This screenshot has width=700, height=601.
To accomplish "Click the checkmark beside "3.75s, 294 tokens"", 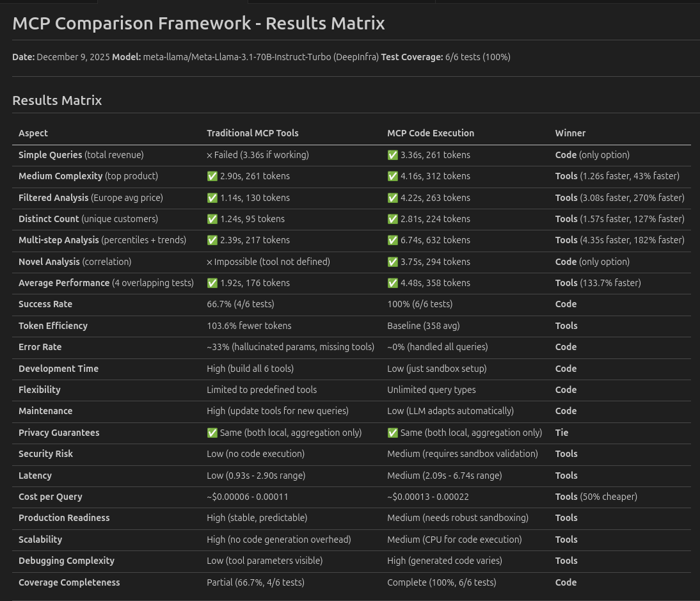I will [x=392, y=262].
